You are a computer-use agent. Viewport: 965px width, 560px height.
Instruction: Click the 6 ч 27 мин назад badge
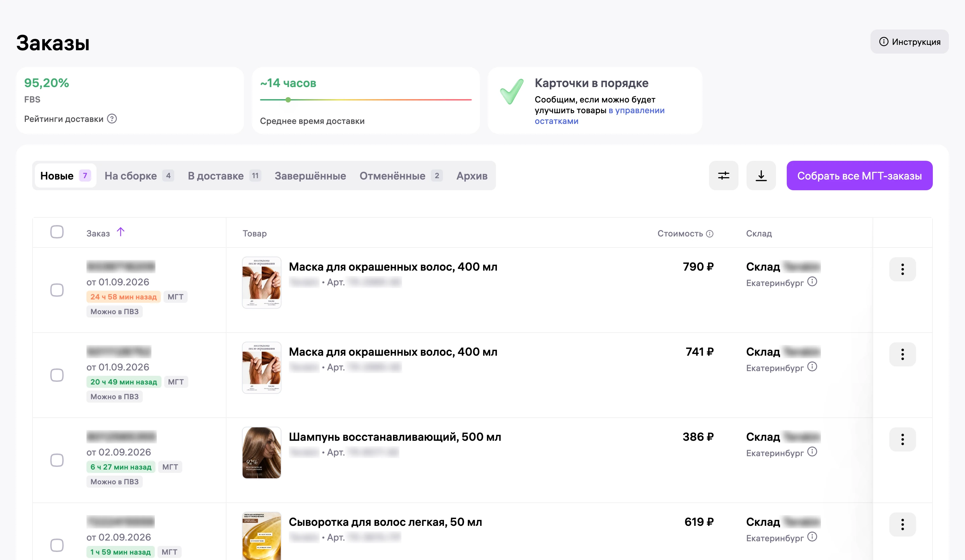pos(121,467)
